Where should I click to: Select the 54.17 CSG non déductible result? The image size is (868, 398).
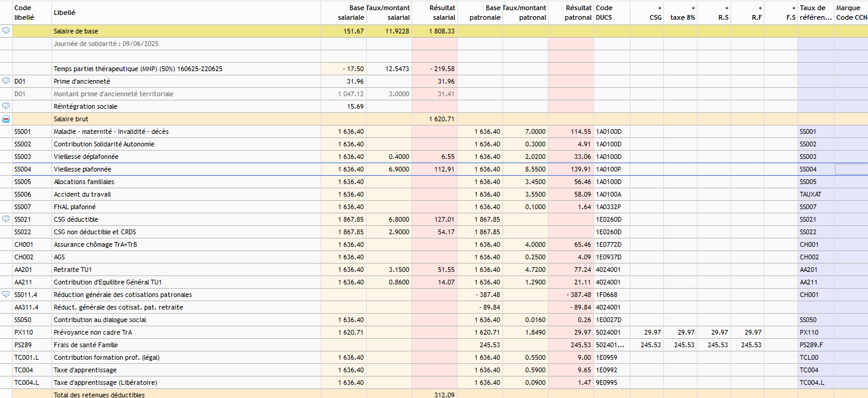(x=434, y=232)
